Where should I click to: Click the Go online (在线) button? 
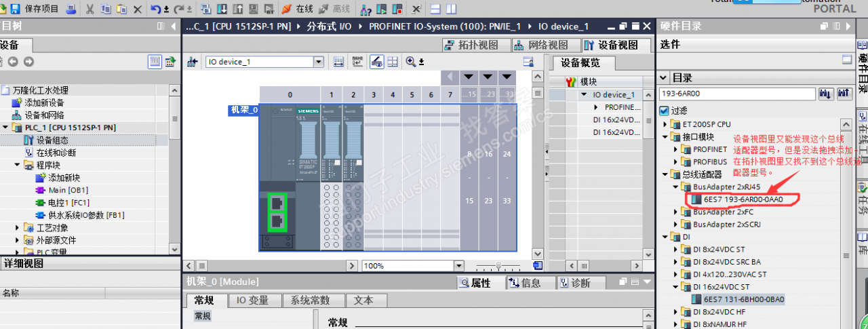(x=297, y=9)
